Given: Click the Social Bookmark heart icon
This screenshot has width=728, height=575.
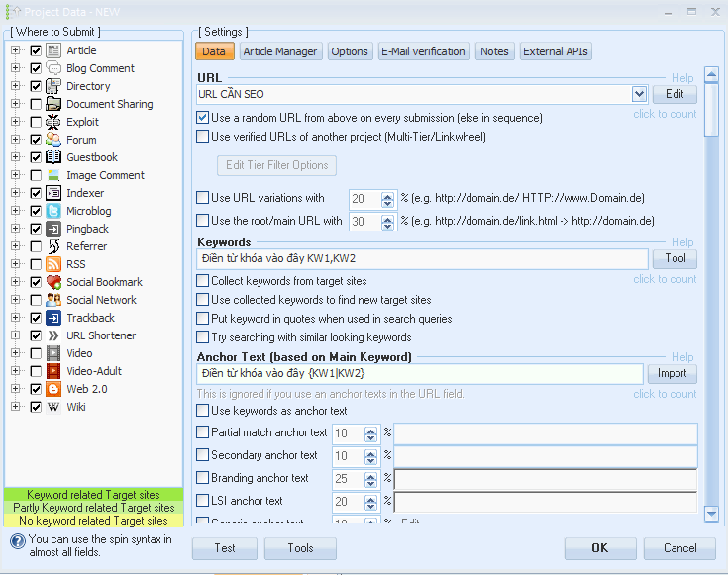Looking at the screenshot, I should (x=53, y=282).
